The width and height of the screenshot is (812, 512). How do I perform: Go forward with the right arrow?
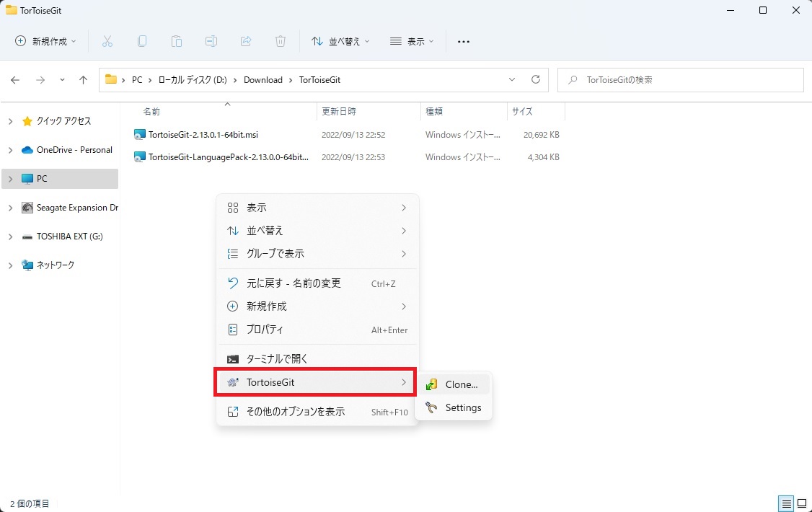[40, 80]
